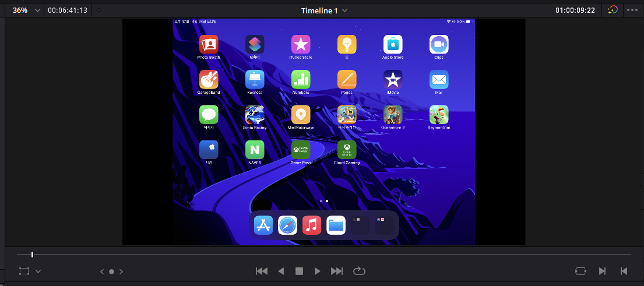
Task: Click iMovie icon in the viewer
Action: 393,80
